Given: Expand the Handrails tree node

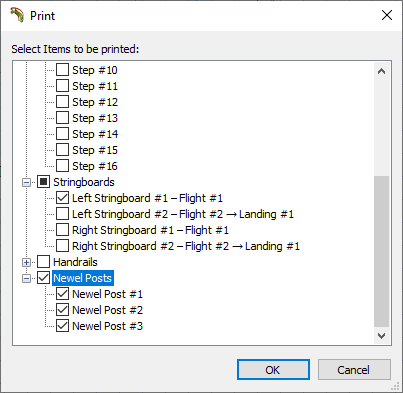Looking at the screenshot, I should pyautogui.click(x=26, y=262).
